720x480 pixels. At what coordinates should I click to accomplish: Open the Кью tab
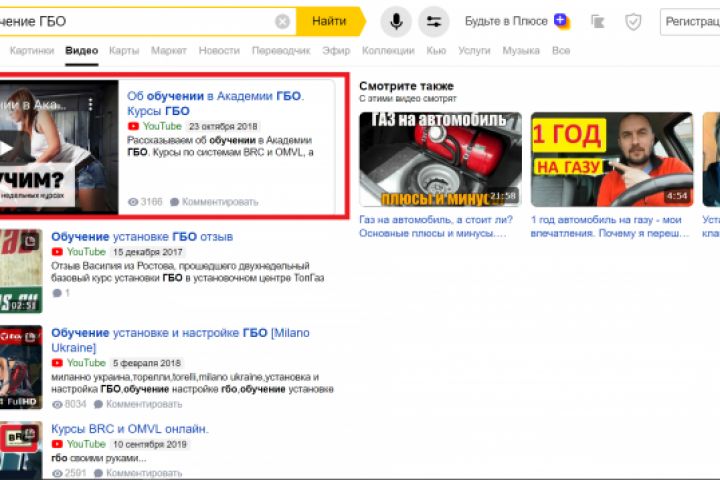pyautogui.click(x=436, y=51)
